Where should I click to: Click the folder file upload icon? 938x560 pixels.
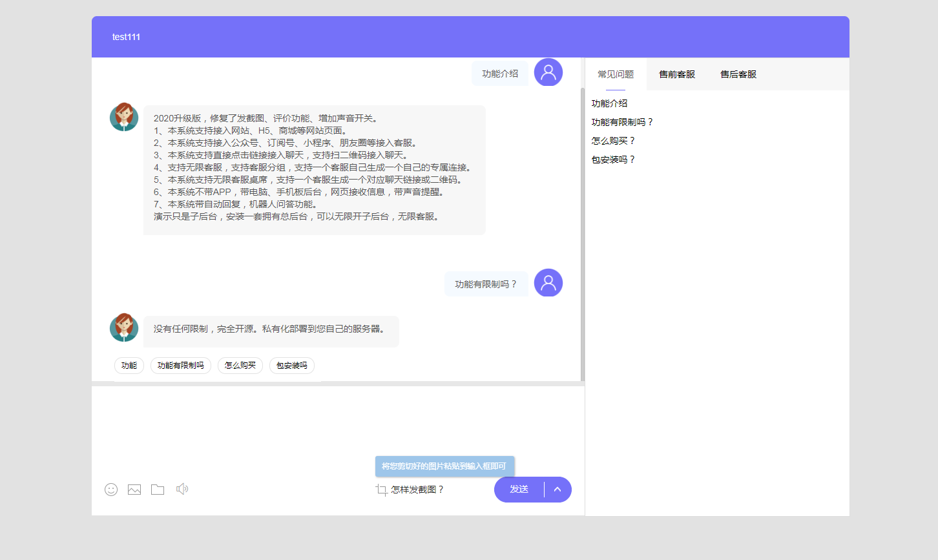(158, 490)
